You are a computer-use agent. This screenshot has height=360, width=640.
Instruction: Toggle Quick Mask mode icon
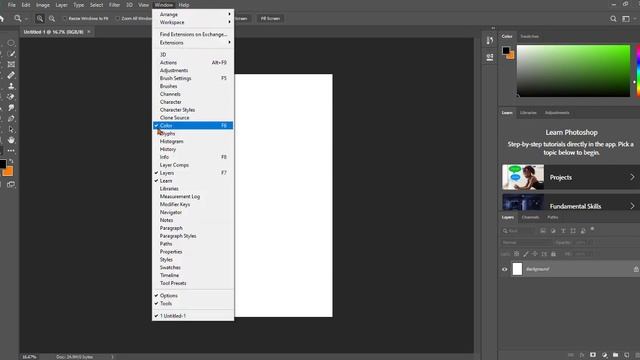click(11, 184)
